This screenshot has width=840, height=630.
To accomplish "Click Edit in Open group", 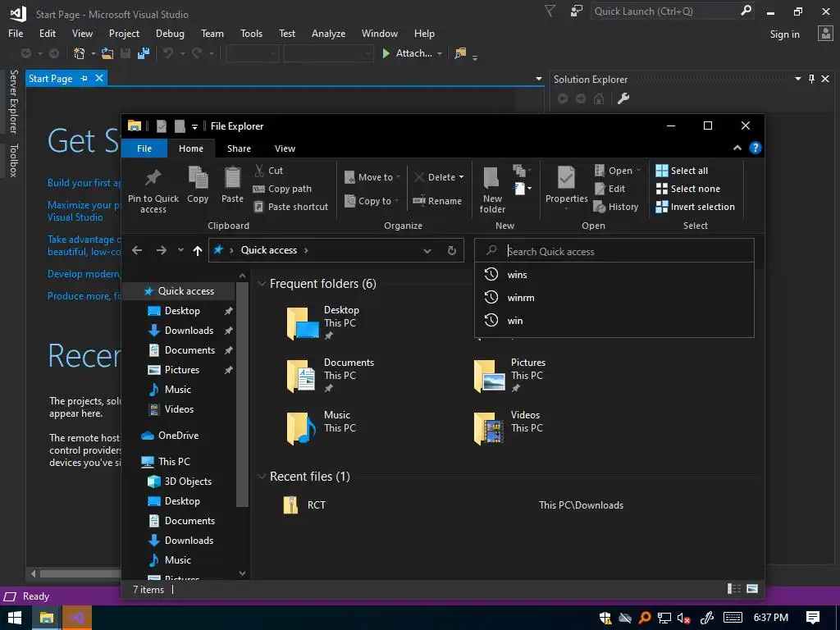I will pos(609,189).
